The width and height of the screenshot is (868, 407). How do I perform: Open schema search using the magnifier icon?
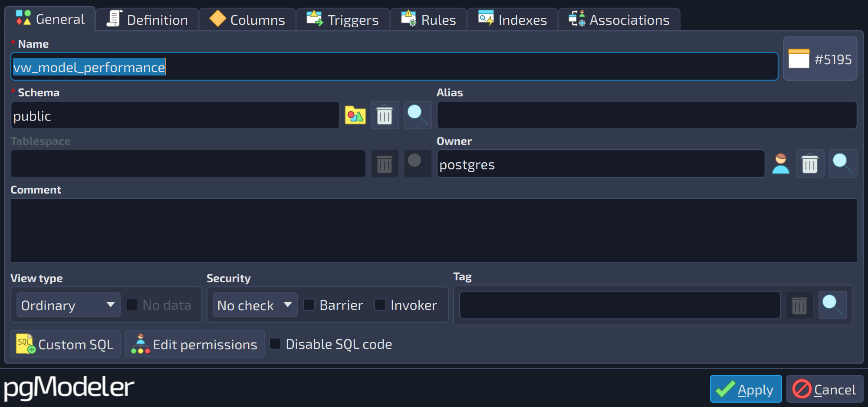418,115
